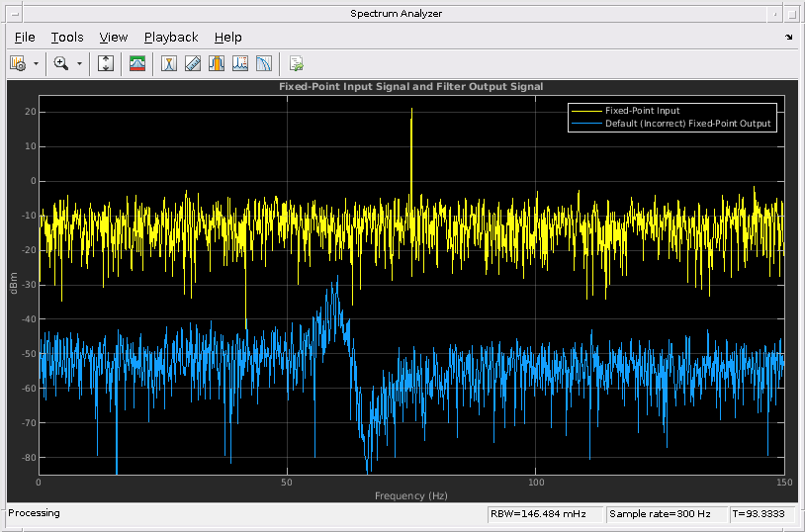Image resolution: width=805 pixels, height=532 pixels.
Task: Open the View menu
Action: tap(114, 38)
